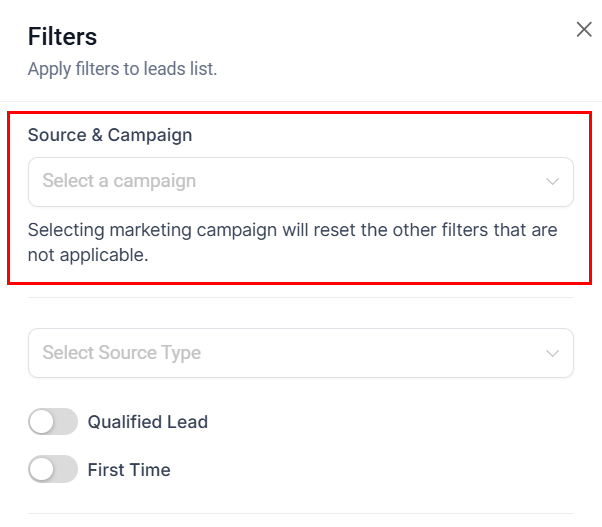This screenshot has width=602, height=527.
Task: Click the divider line below the Filters subtitle
Action: pyautogui.click(x=300, y=100)
